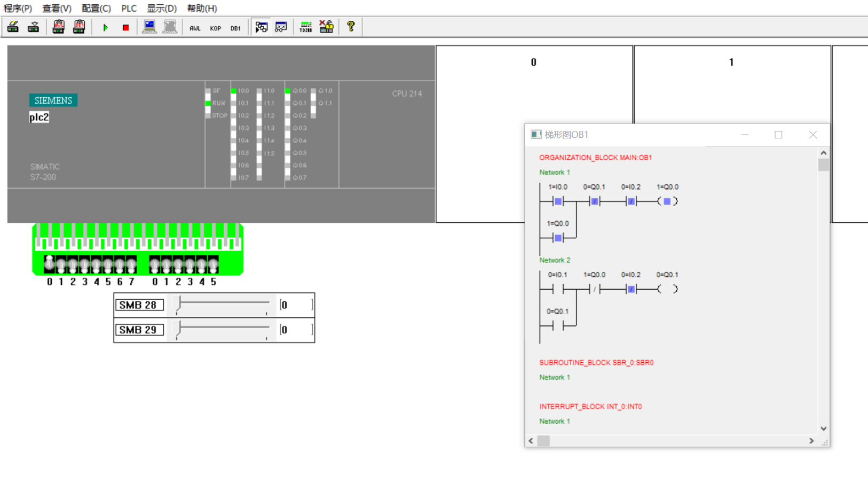Click ladder window scroll down arrow
This screenshot has height=499, width=868.
[x=824, y=428]
